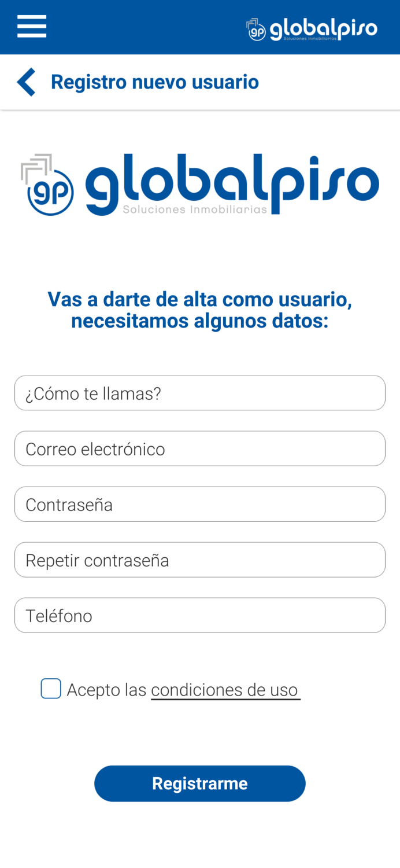Viewport: 400px width, 868px height.
Task: Tap the stacked papers icon above the gP emblem
Action: [36, 165]
